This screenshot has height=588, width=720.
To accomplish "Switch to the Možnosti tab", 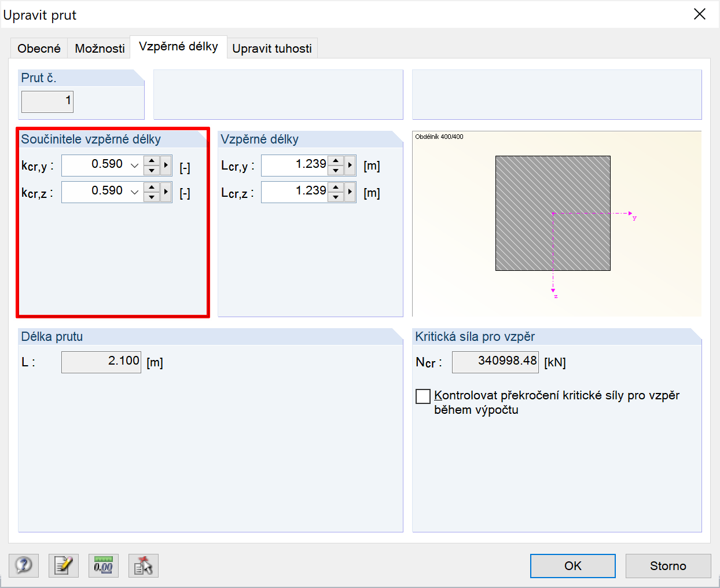I will pyautogui.click(x=100, y=49).
